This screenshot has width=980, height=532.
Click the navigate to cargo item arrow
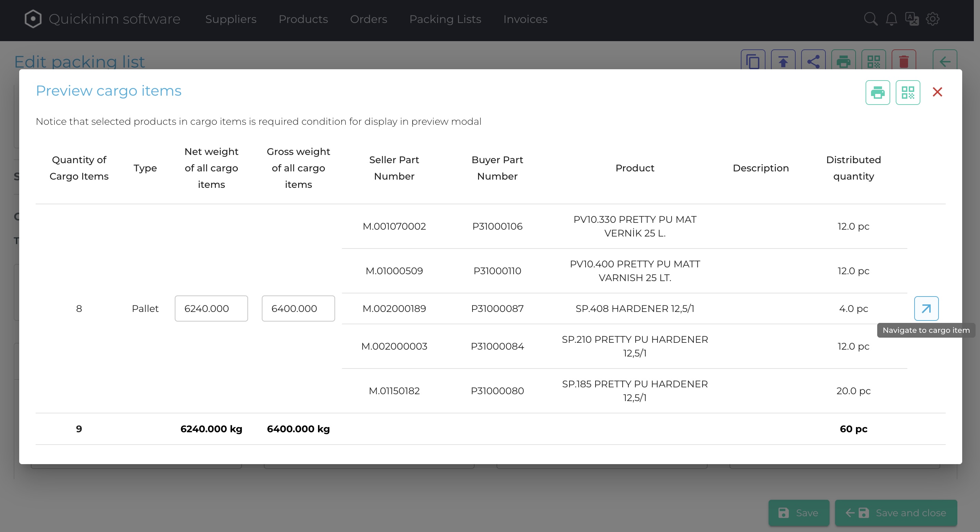point(926,308)
